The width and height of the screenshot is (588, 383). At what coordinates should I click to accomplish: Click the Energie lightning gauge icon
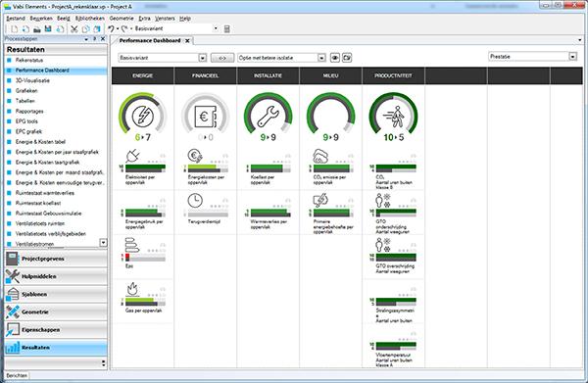(143, 117)
